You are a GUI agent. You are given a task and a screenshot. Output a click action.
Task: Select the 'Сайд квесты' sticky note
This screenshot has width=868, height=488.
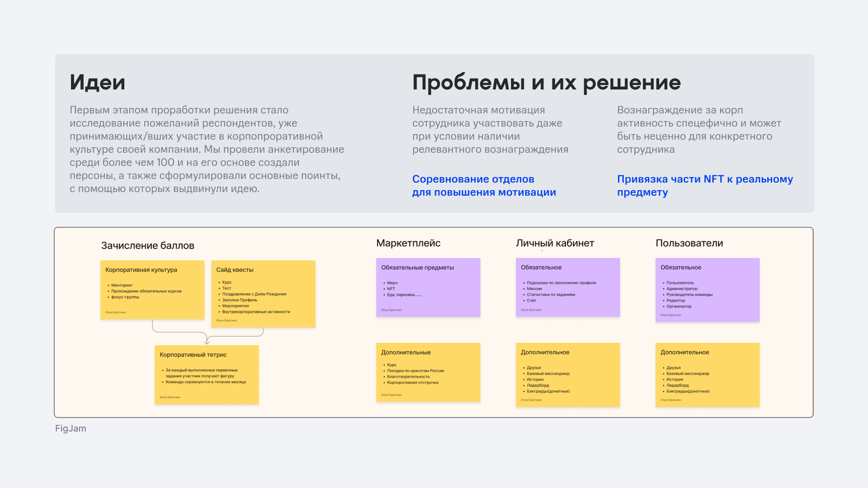263,294
